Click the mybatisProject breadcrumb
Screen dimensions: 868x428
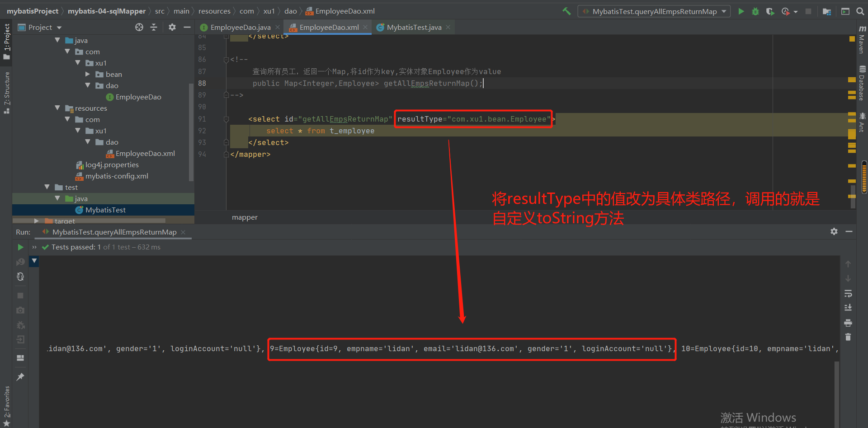33,11
